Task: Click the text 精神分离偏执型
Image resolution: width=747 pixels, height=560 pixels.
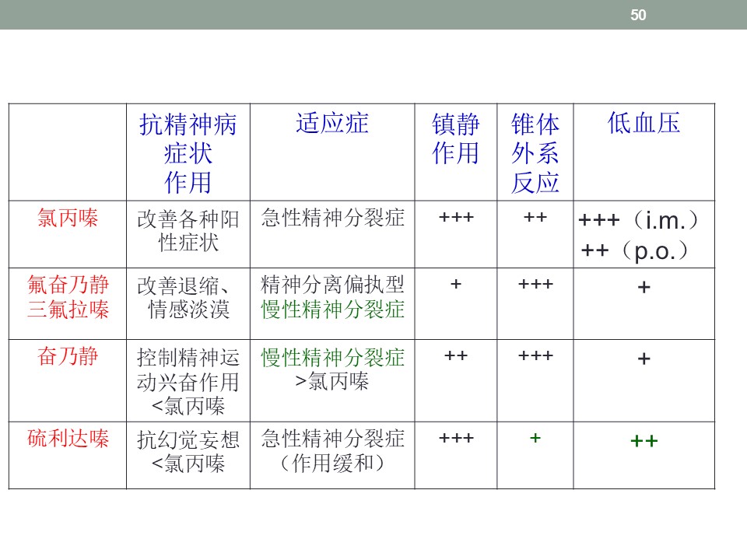Action: [x=332, y=285]
